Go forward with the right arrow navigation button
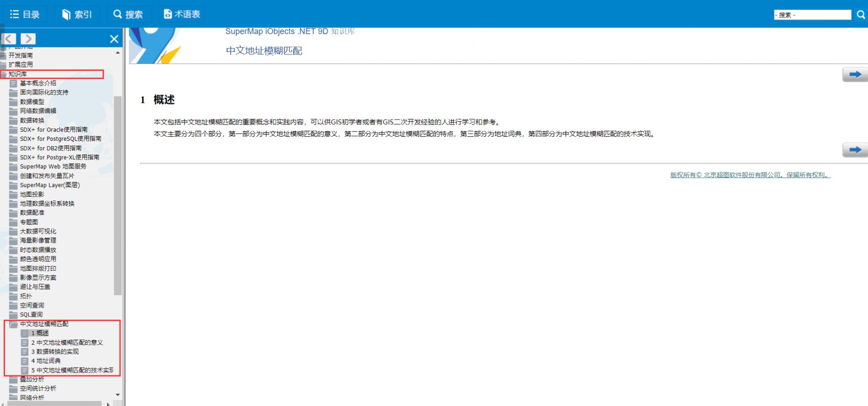 tap(28, 39)
